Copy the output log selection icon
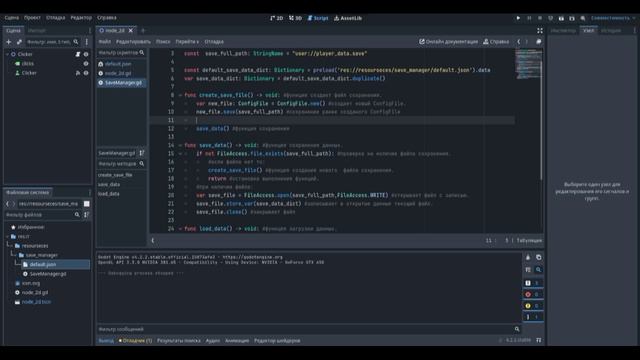The height and width of the screenshot is (360, 640). pyautogui.click(x=539, y=258)
